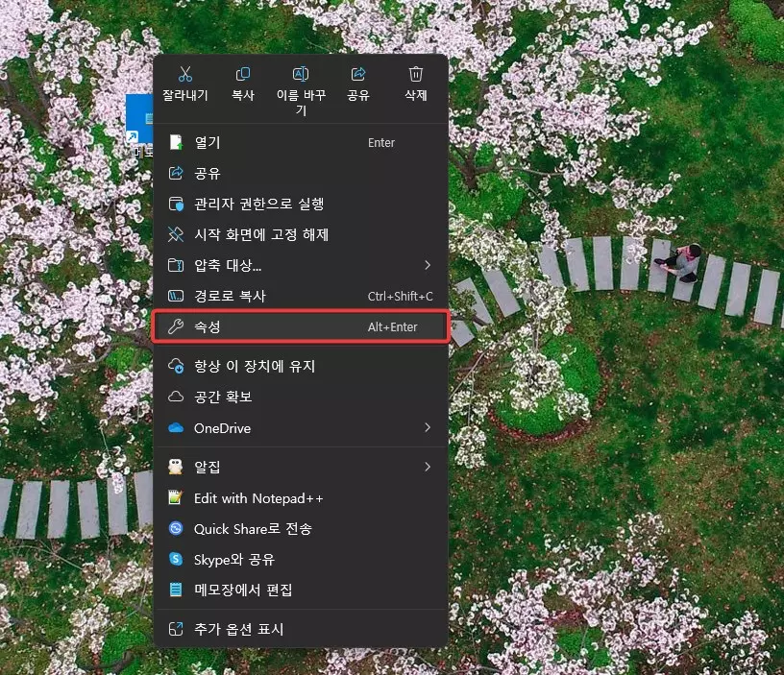Select the Cut (잘라내기) icon
784x675 pixels.
[185, 74]
